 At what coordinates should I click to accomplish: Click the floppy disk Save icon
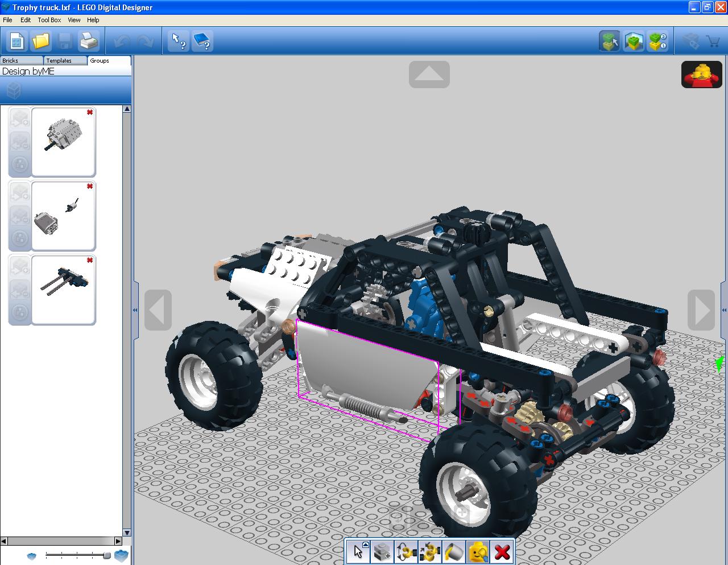[x=65, y=41]
